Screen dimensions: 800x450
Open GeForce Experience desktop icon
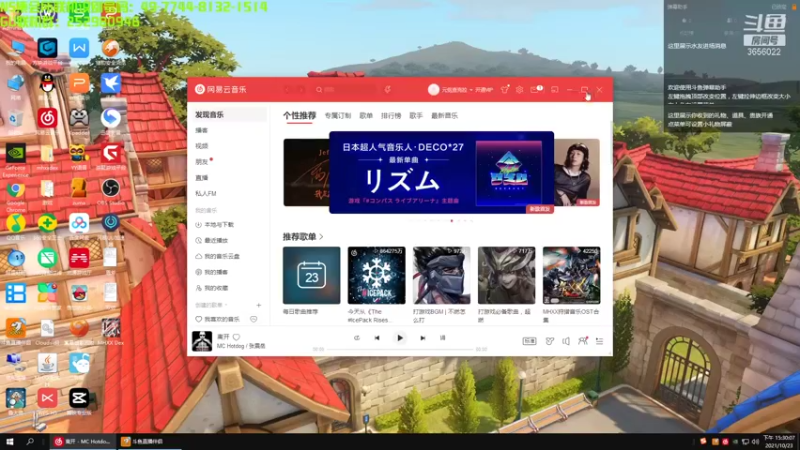pyautogui.click(x=16, y=158)
